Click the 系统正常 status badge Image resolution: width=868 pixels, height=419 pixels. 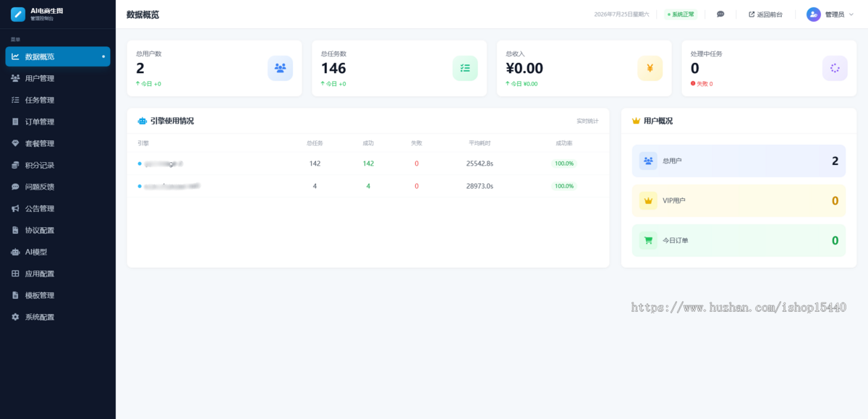coord(681,14)
